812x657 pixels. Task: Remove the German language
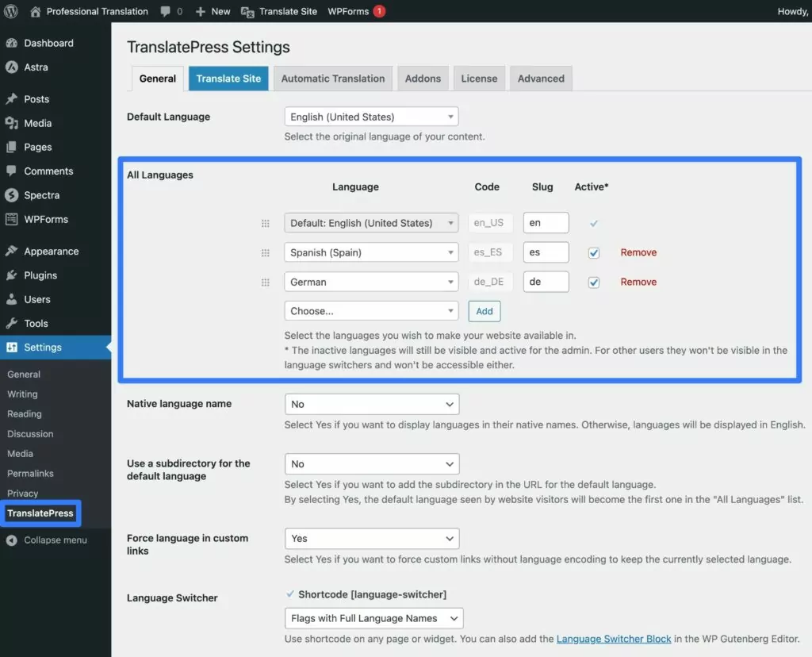(638, 282)
